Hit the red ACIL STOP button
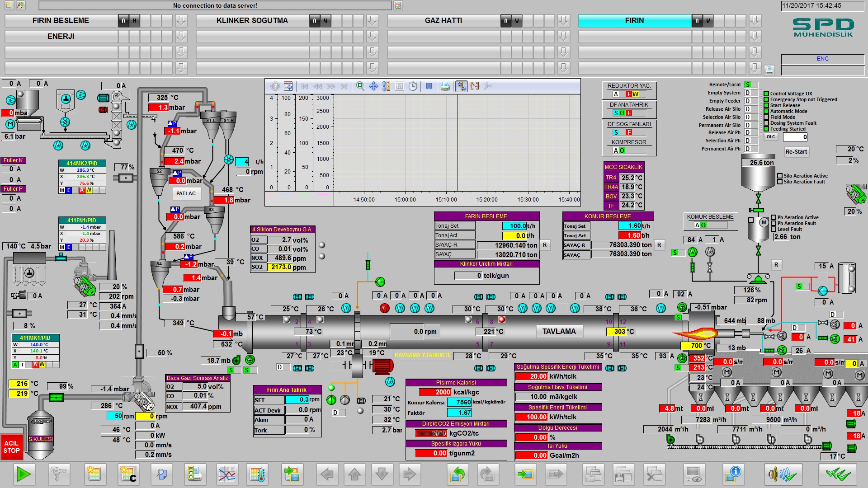The image size is (868, 488). click(12, 447)
